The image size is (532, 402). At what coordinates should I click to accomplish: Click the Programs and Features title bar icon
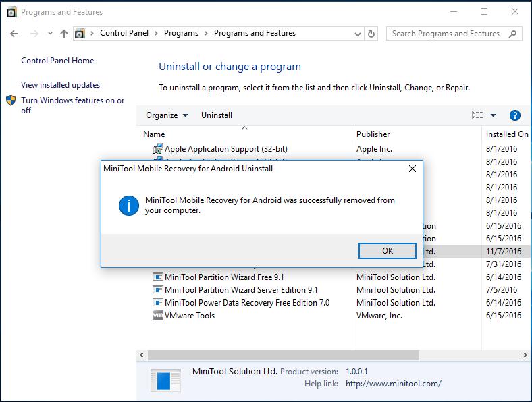(11, 12)
